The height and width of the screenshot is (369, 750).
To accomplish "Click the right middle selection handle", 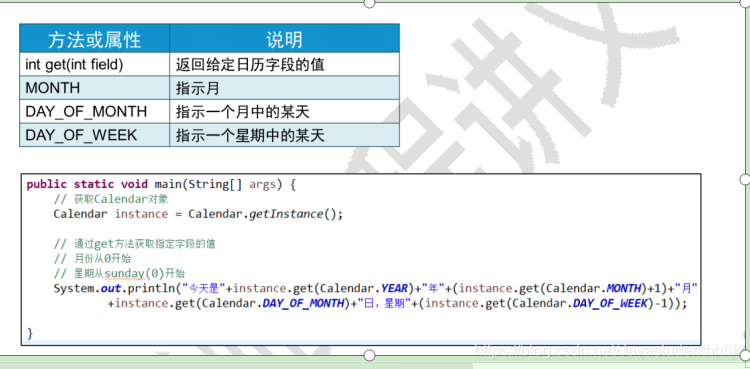I will click(x=745, y=179).
